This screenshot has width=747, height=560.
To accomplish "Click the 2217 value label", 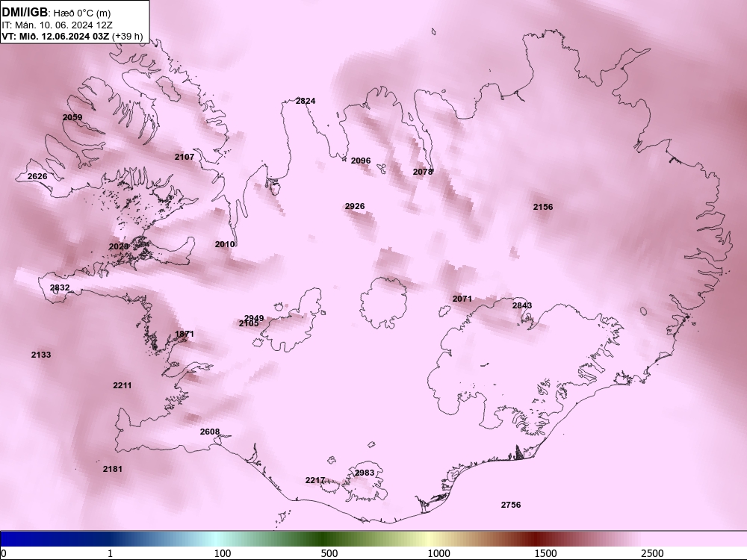I will (315, 480).
